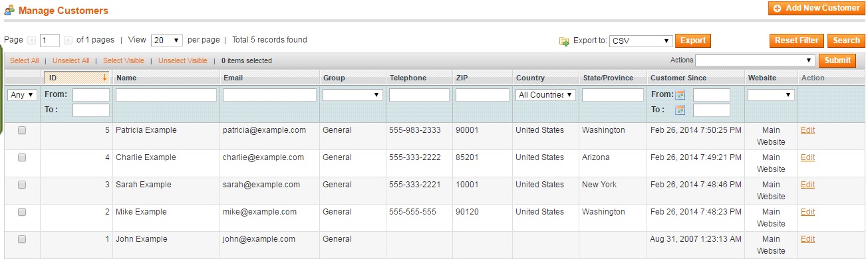Click the Add New Customer button

(x=816, y=8)
